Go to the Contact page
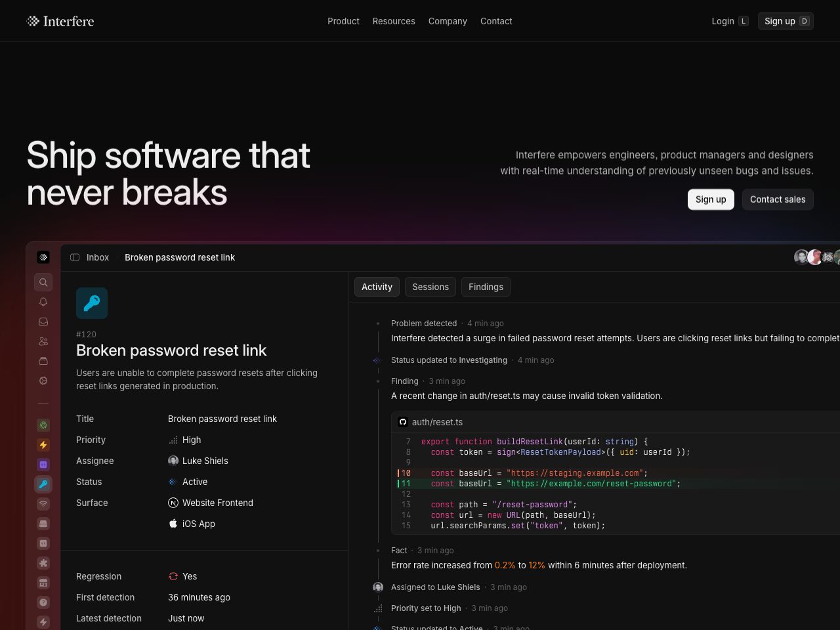The height and width of the screenshot is (630, 840). coord(496,21)
